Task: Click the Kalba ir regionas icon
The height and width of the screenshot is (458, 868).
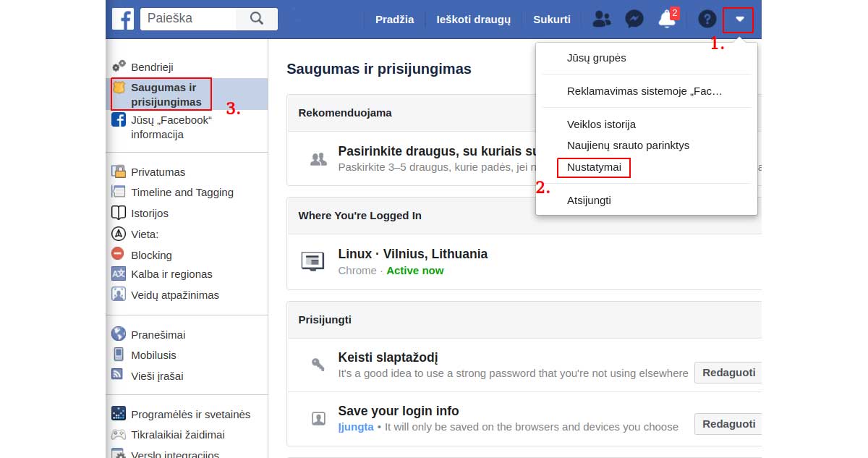Action: pos(119,273)
